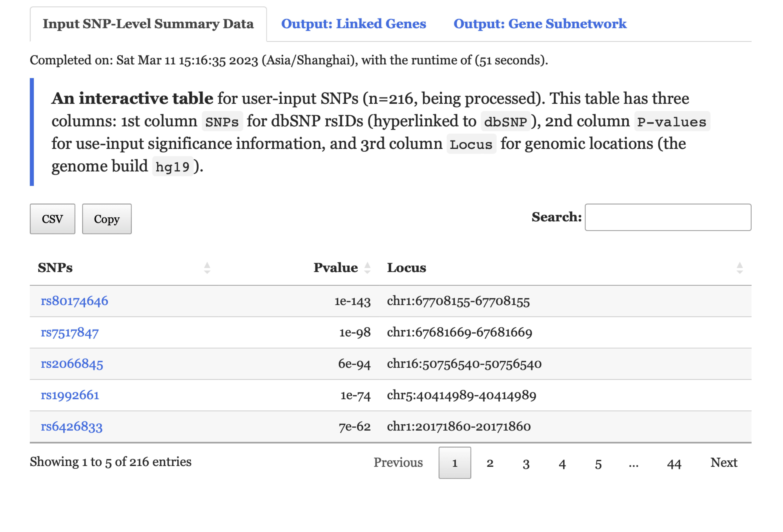This screenshot has width=783, height=532.
Task: Click Previous pagination button
Action: (x=398, y=462)
